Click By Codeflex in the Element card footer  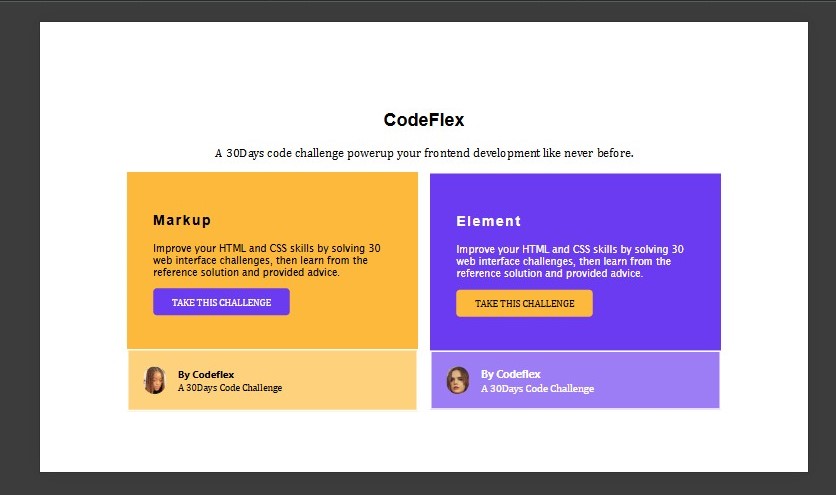[510, 374]
